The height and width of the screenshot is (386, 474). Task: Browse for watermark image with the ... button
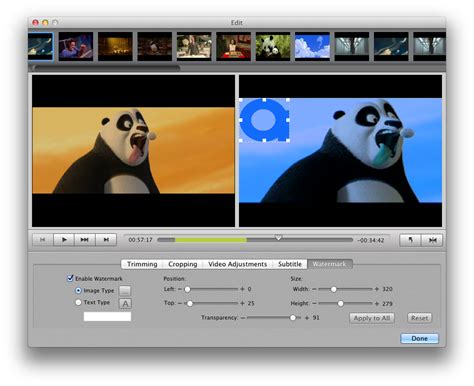[x=125, y=291]
